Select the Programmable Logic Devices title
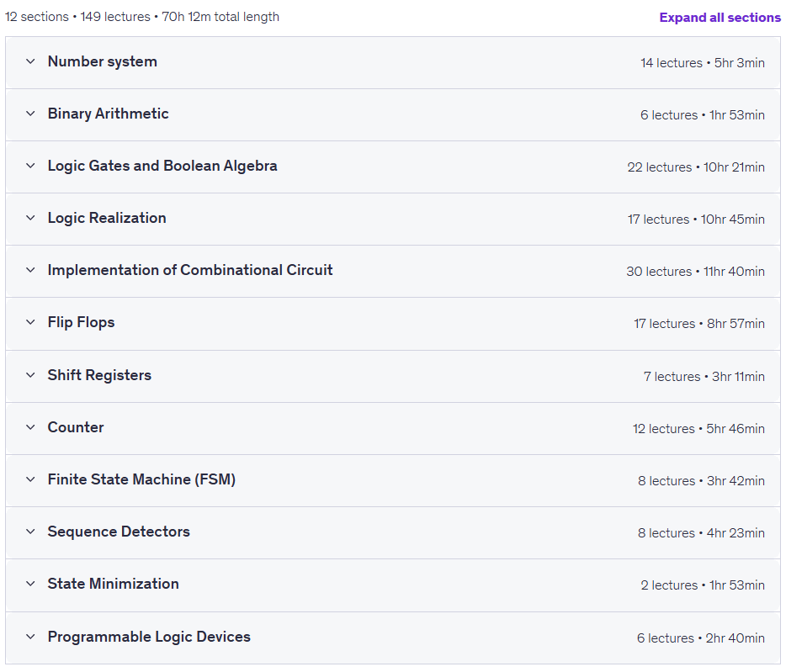 coord(149,637)
